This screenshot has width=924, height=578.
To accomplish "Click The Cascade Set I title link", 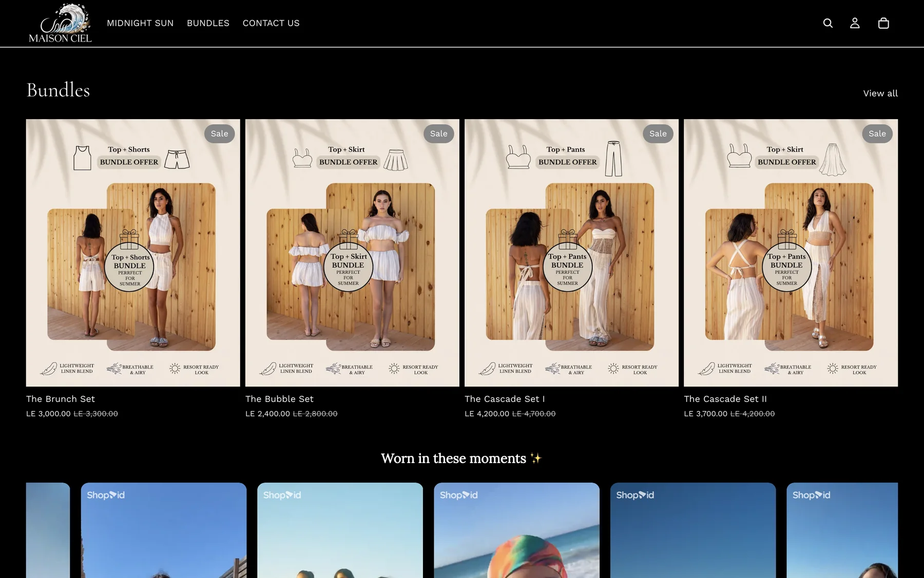I will (505, 399).
